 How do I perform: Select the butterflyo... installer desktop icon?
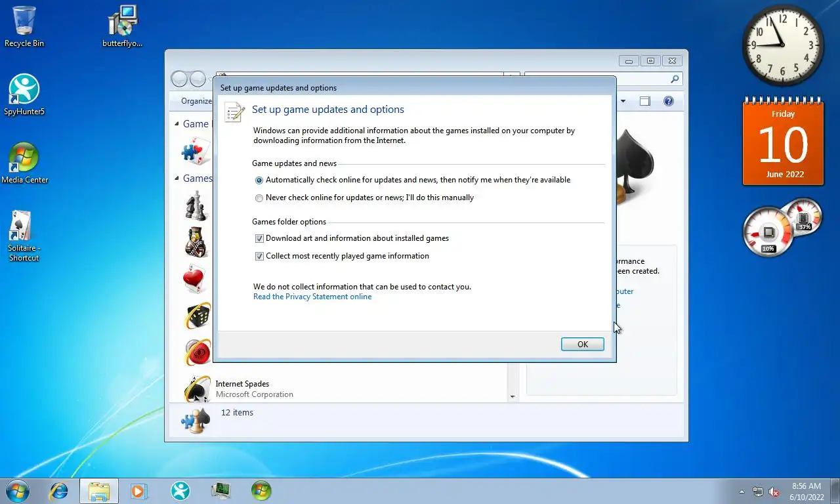click(x=123, y=27)
